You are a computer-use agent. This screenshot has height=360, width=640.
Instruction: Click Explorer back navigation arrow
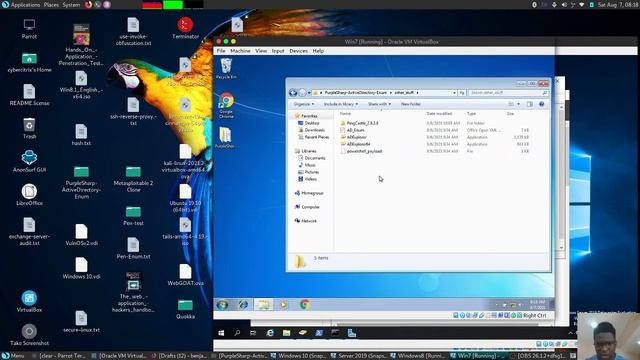293,93
